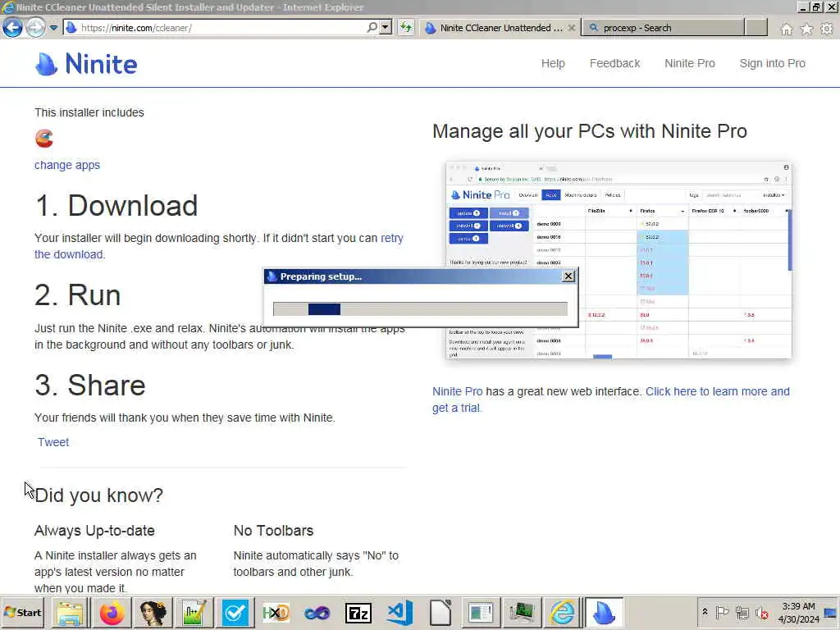Go back with the browser Back arrow
Screen dimensions: 840x630
pyautogui.click(x=12, y=27)
